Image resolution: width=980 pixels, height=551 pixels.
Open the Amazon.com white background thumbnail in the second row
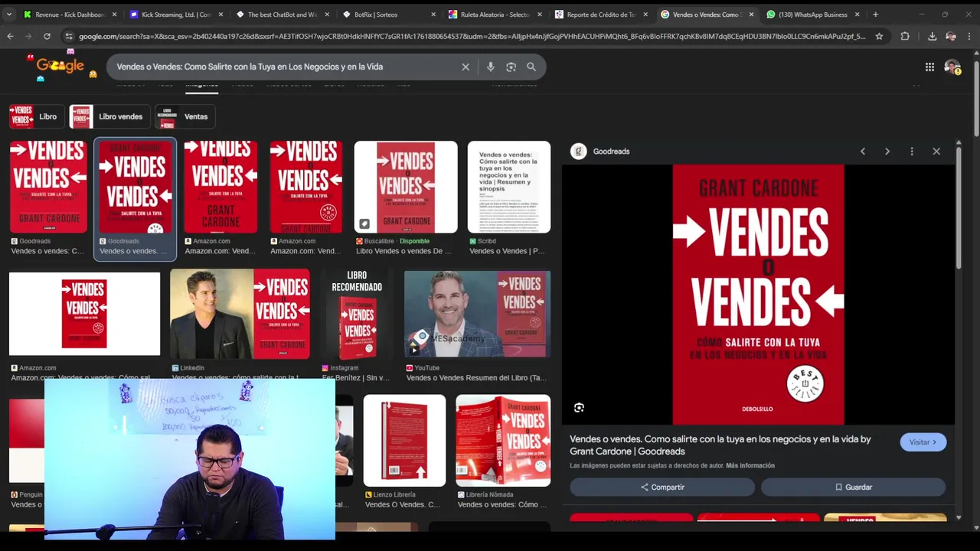(x=84, y=314)
